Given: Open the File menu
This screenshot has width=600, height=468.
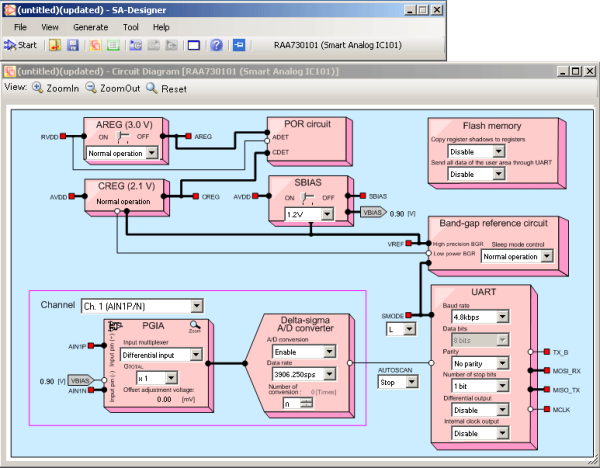Looking at the screenshot, I should pyautogui.click(x=20, y=27).
